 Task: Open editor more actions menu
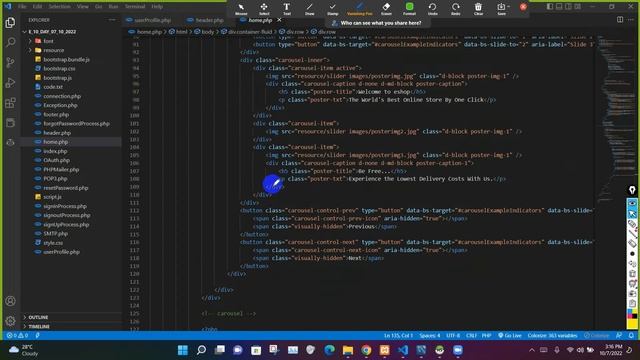click(x=631, y=20)
